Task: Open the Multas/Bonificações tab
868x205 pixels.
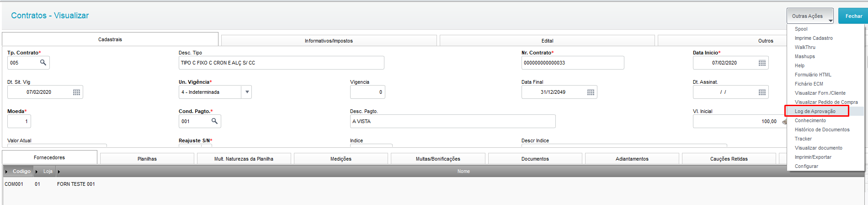Action: 438,159
